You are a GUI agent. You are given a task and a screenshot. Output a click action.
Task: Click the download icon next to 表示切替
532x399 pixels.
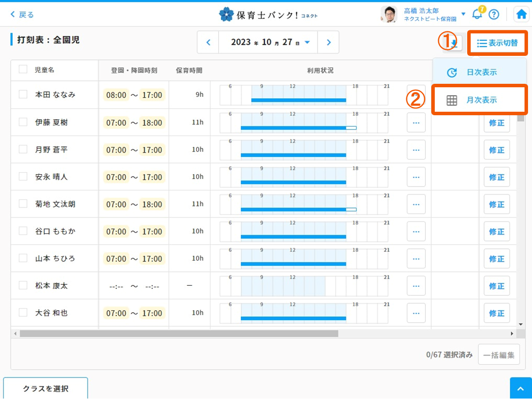pos(453,43)
